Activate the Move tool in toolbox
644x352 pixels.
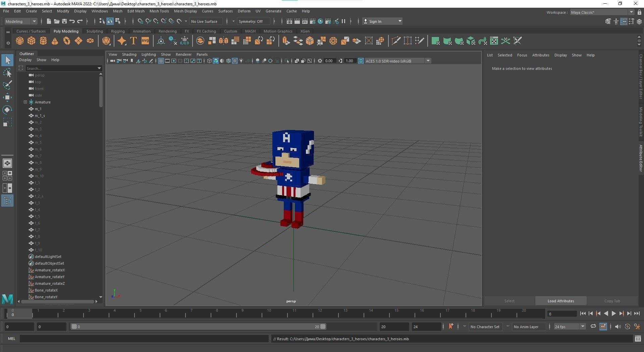(7, 97)
